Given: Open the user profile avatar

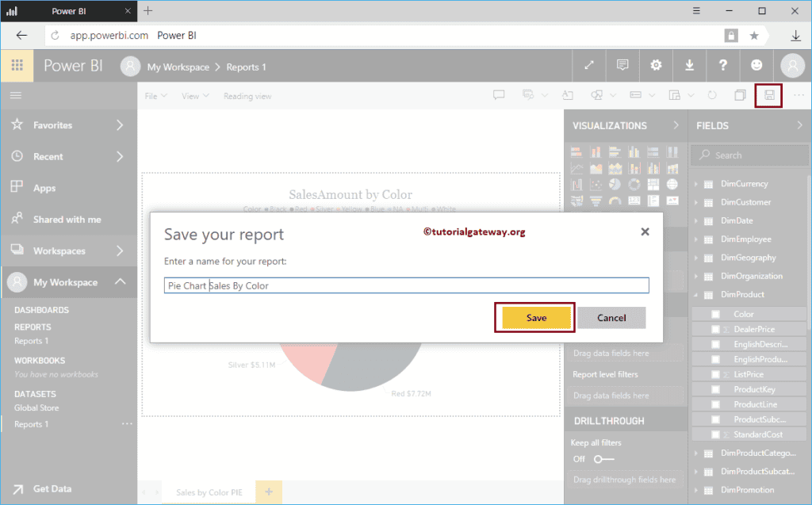Looking at the screenshot, I should (x=792, y=66).
